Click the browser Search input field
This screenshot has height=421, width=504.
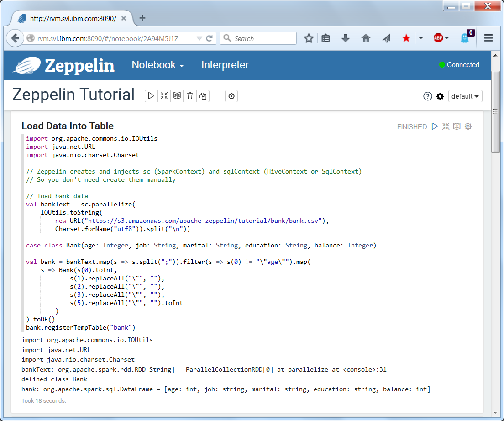pyautogui.click(x=258, y=38)
